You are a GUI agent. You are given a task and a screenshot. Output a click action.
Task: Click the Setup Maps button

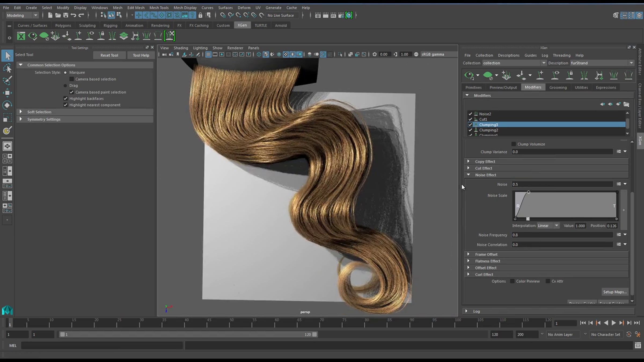tap(615, 292)
